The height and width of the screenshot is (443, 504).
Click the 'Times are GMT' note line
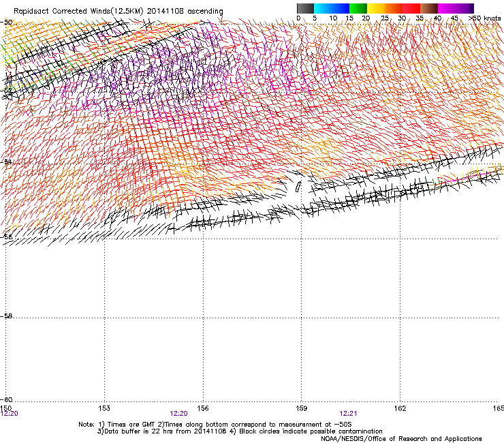215,425
